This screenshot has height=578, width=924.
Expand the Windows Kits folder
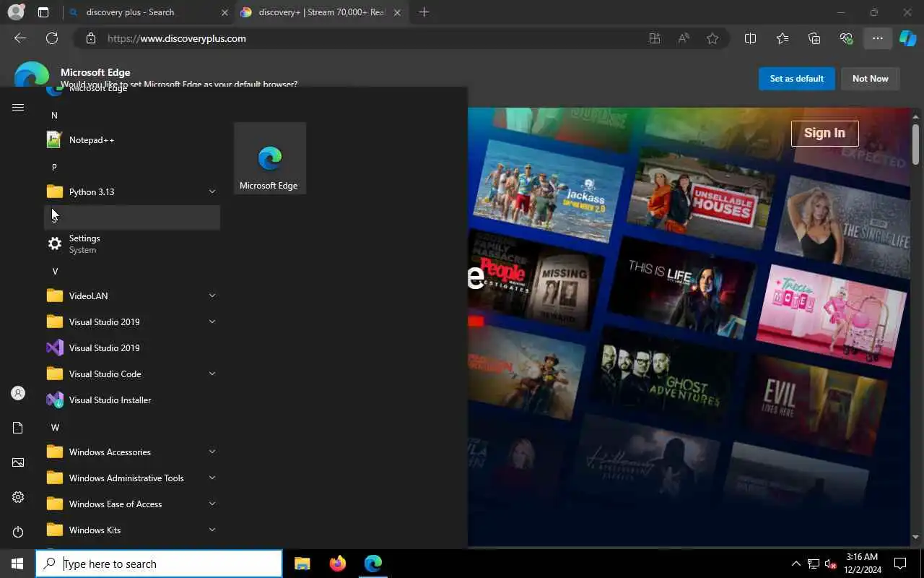132,530
